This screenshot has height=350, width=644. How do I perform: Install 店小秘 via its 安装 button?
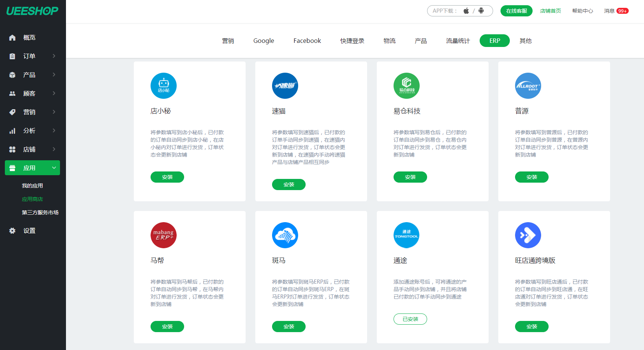[x=167, y=177]
